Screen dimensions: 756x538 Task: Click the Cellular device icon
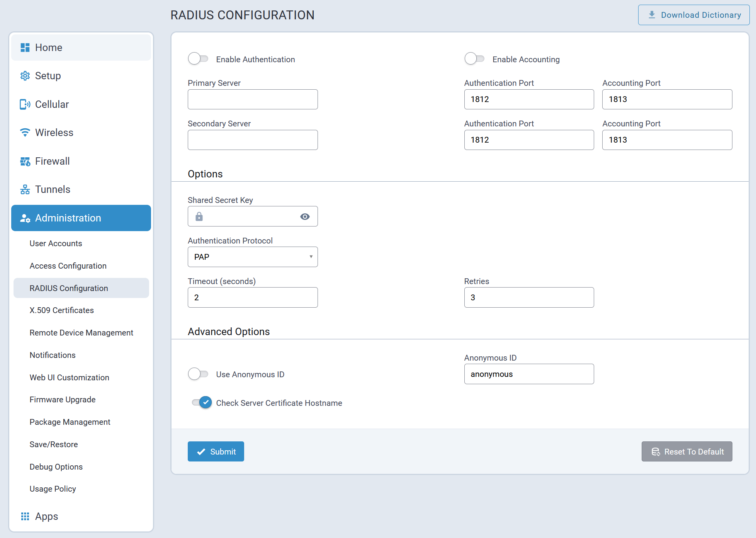click(x=25, y=104)
